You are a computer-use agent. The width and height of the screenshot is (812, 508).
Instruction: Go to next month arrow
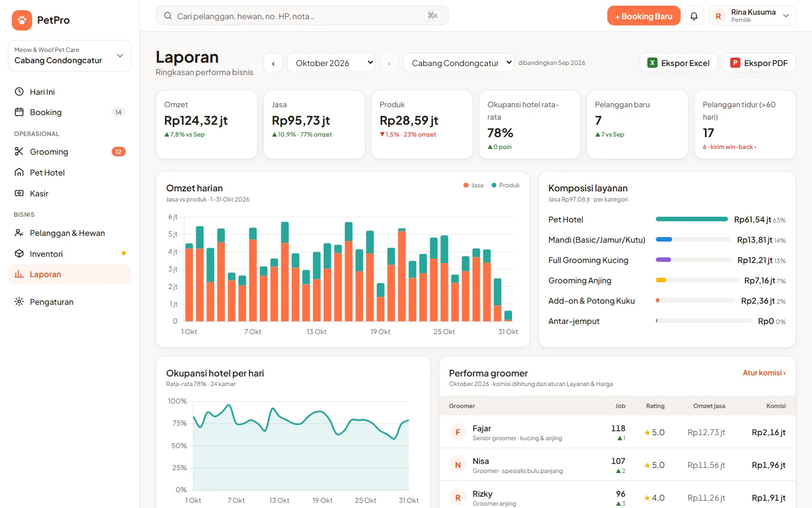(x=389, y=63)
